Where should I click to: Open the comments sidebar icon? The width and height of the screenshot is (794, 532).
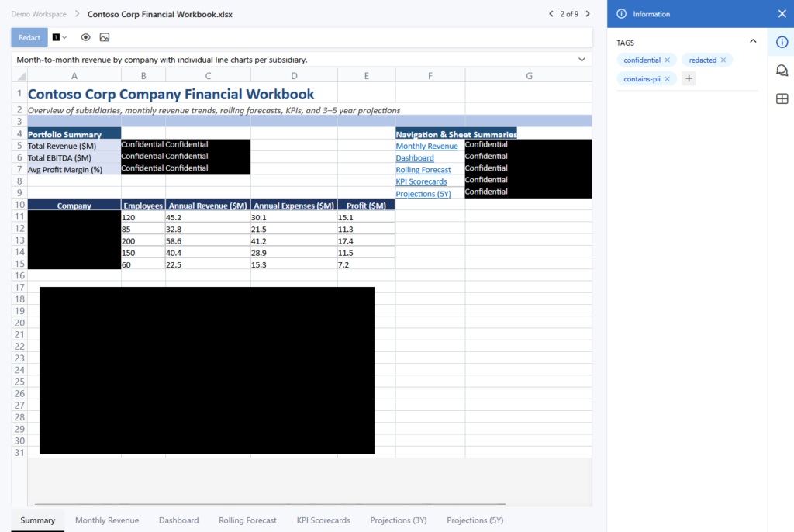point(782,71)
